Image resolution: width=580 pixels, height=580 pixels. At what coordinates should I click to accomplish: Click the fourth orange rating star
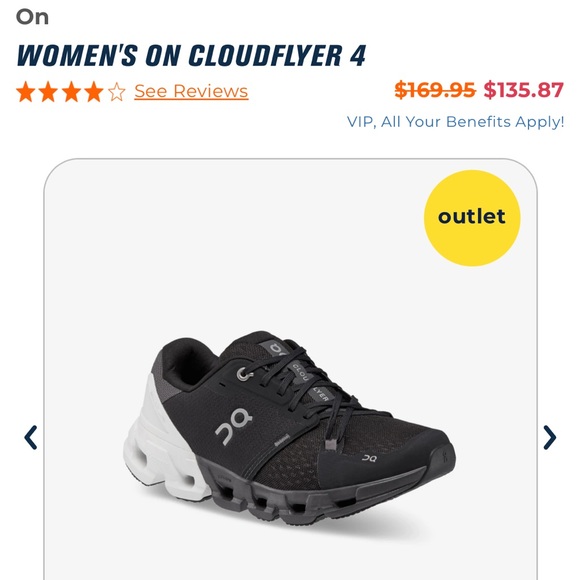[94, 91]
